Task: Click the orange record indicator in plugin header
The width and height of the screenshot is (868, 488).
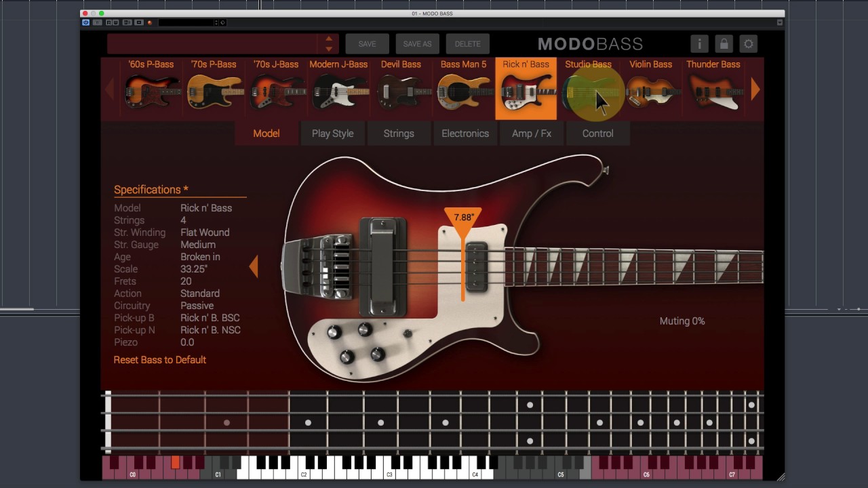Action: [150, 22]
